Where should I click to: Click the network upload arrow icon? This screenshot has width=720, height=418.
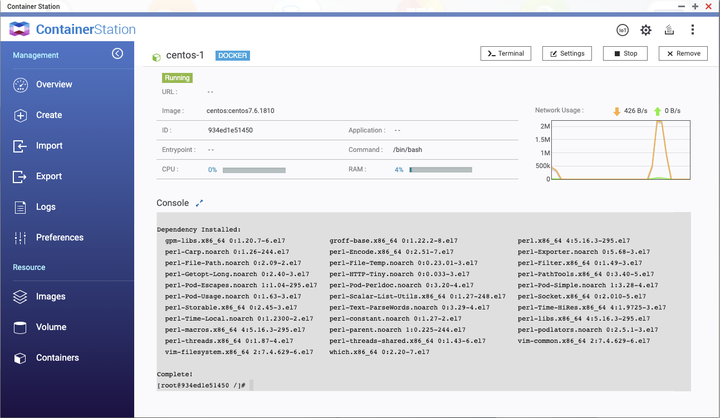click(658, 111)
